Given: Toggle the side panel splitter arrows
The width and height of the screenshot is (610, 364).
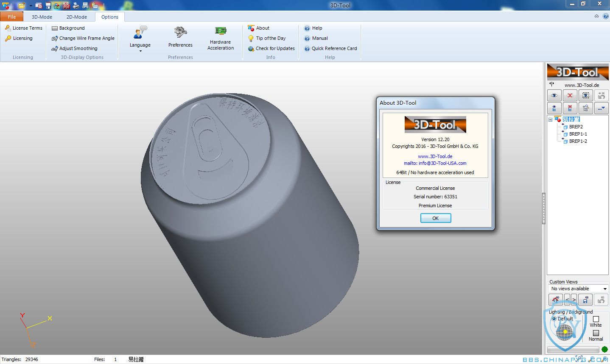Looking at the screenshot, I should tap(552, 84).
